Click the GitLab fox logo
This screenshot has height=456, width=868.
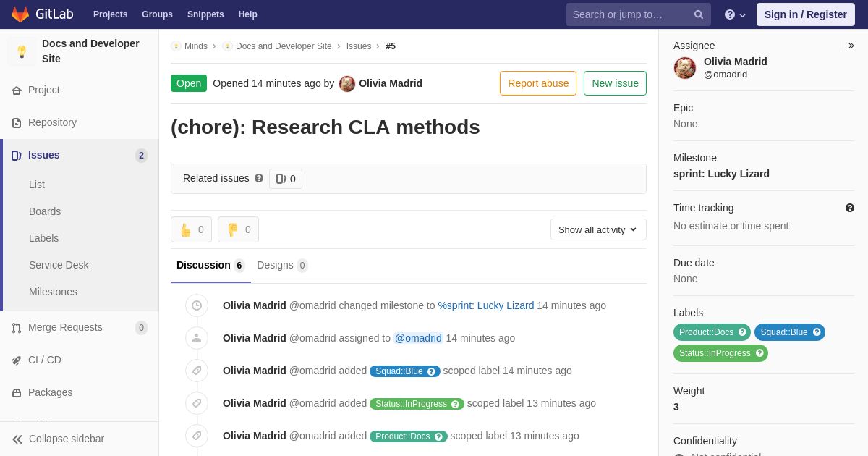(20, 14)
